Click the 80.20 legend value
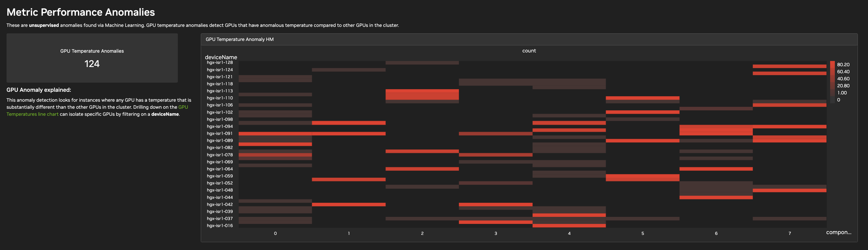868x250 pixels. 843,65
